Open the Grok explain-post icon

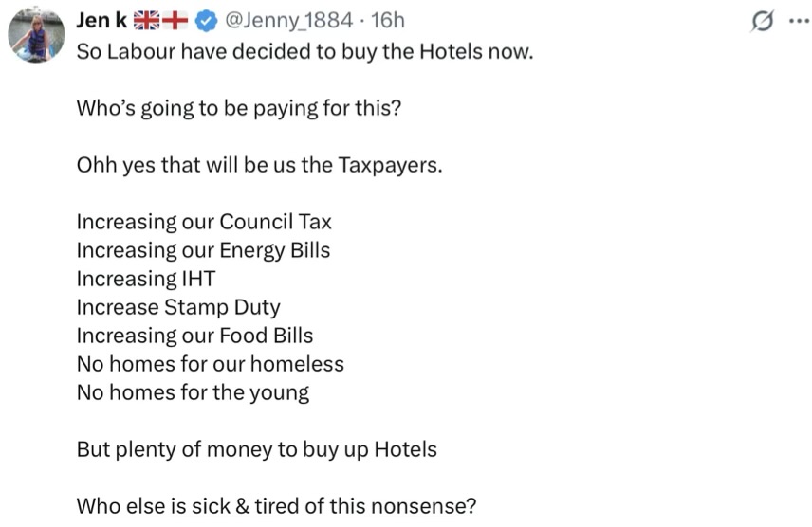coord(763,22)
